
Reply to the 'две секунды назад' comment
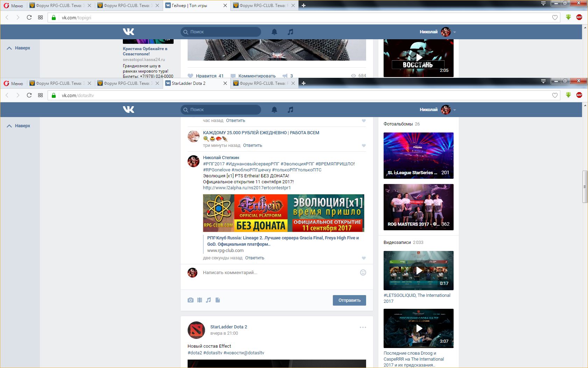(254, 258)
